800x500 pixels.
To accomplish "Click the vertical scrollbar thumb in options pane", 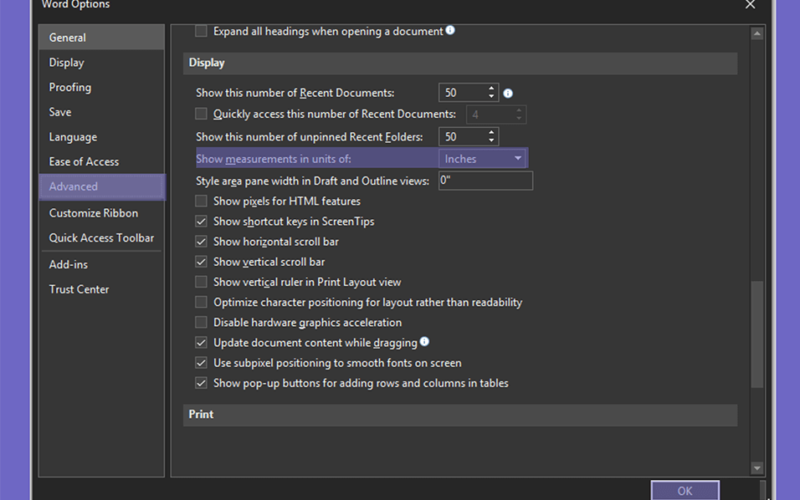I will (757, 334).
